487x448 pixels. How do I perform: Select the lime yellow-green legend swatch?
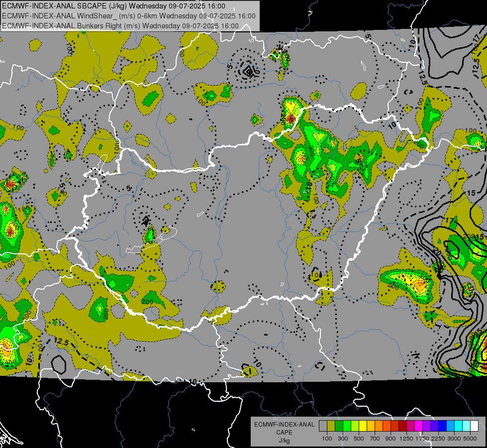(355, 426)
